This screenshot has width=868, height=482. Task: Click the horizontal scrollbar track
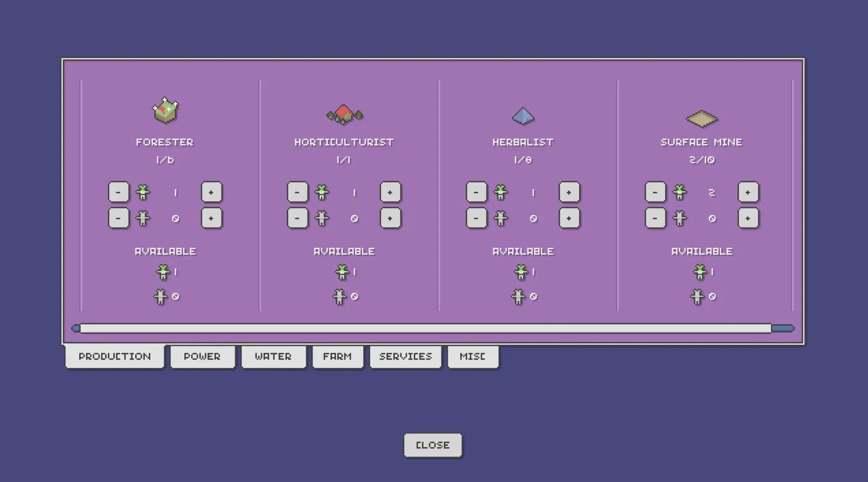(425, 328)
